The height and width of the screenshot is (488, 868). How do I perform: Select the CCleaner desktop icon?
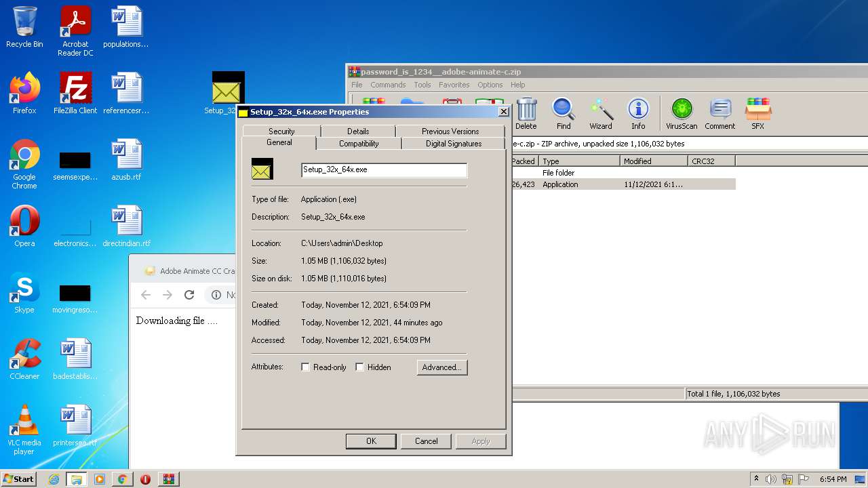24,359
